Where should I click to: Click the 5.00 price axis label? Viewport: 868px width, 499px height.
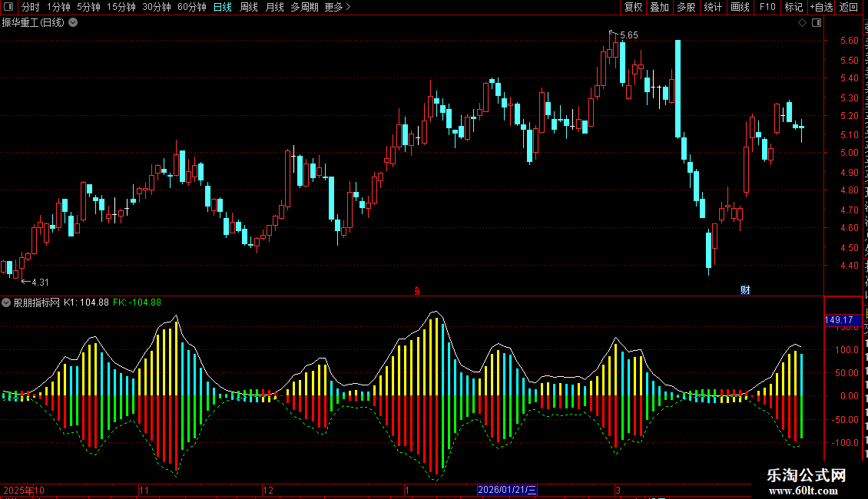pyautogui.click(x=849, y=153)
